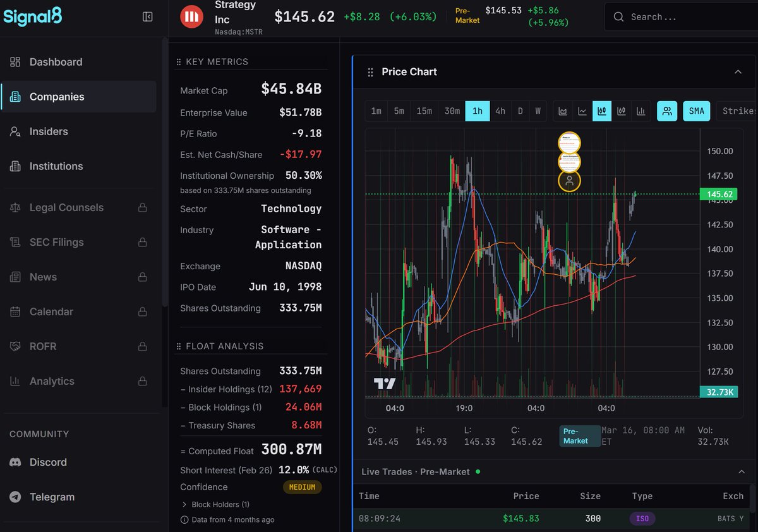This screenshot has height=532, width=758.
Task: Click the 145.62 green price label
Action: click(718, 194)
